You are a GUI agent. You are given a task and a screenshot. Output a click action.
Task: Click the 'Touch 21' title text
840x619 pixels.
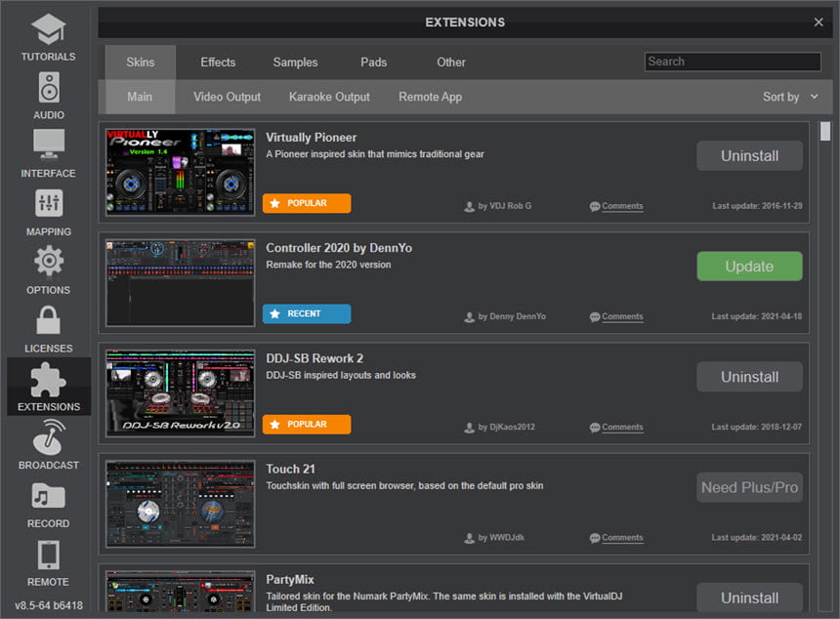[290, 469]
